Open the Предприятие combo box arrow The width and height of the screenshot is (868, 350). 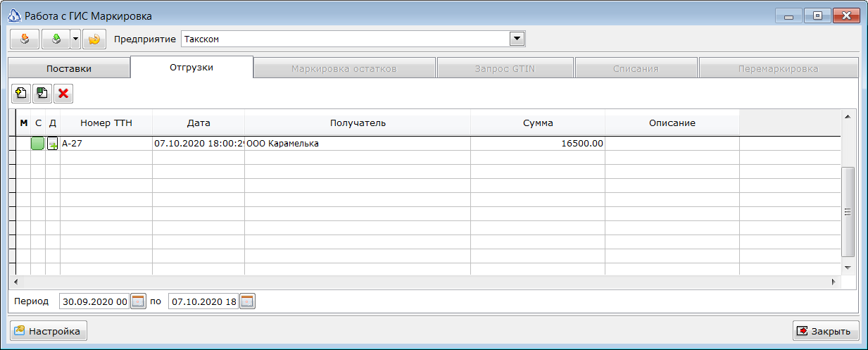pos(517,39)
